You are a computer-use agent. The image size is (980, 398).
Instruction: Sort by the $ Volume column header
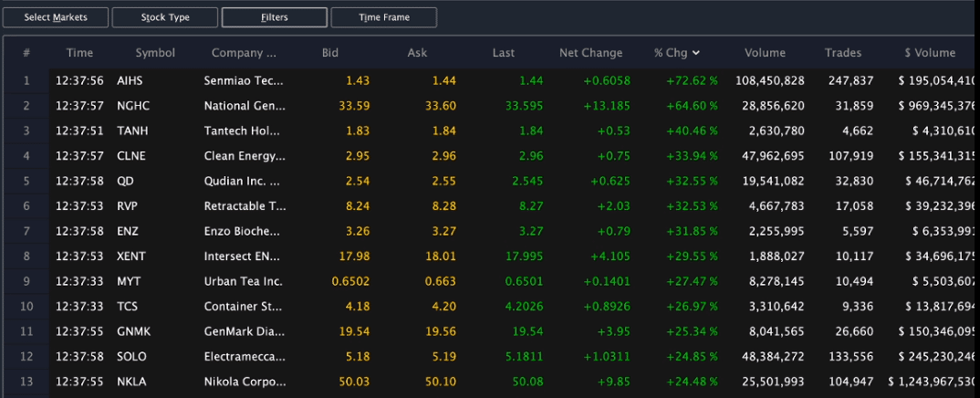930,53
